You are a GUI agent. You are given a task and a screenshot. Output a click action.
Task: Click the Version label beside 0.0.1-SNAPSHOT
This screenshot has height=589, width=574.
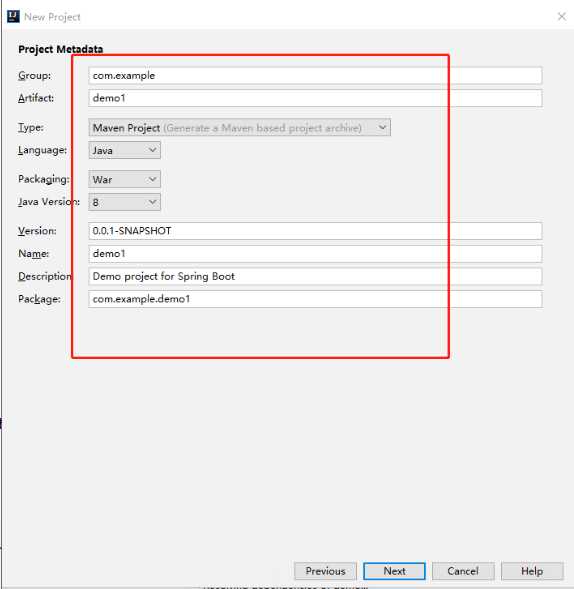(37, 231)
